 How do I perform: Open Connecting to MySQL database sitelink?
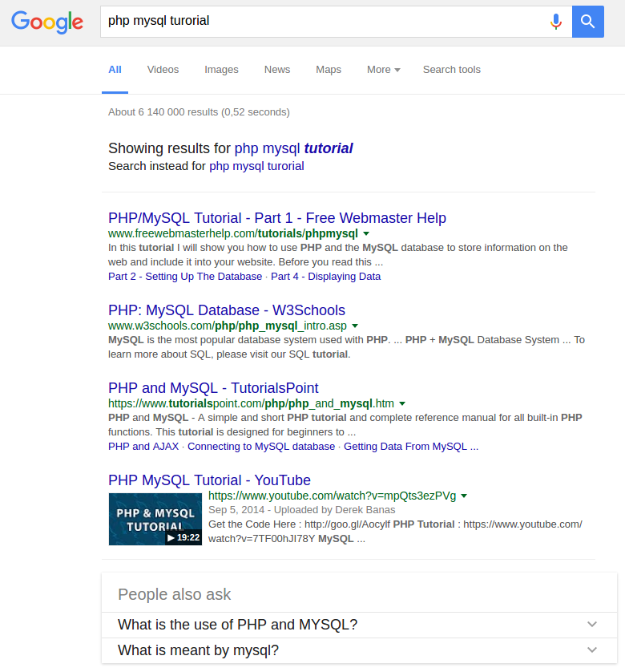coord(261,447)
